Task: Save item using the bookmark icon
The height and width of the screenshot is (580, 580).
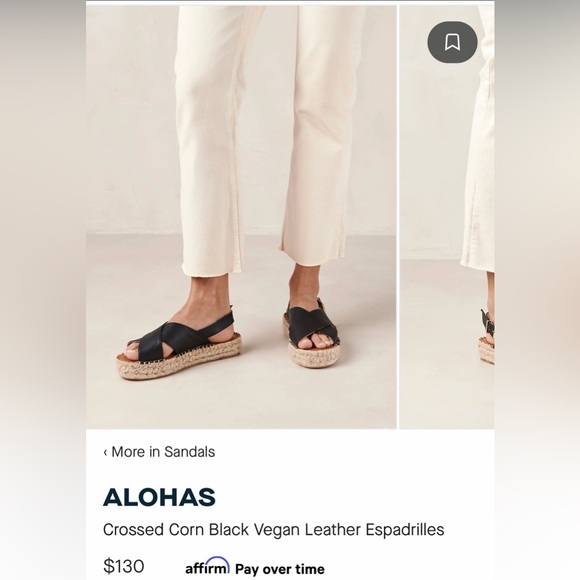Action: point(452,42)
